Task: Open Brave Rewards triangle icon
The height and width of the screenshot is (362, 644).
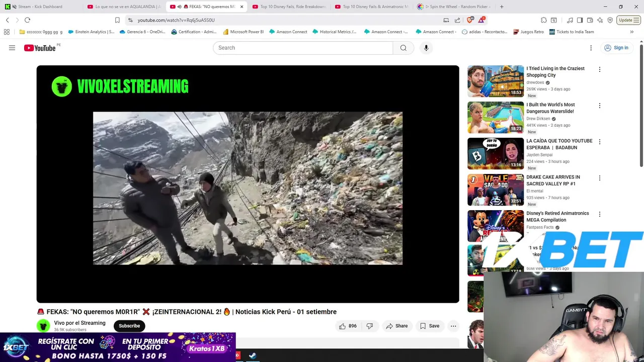Action: click(482, 20)
